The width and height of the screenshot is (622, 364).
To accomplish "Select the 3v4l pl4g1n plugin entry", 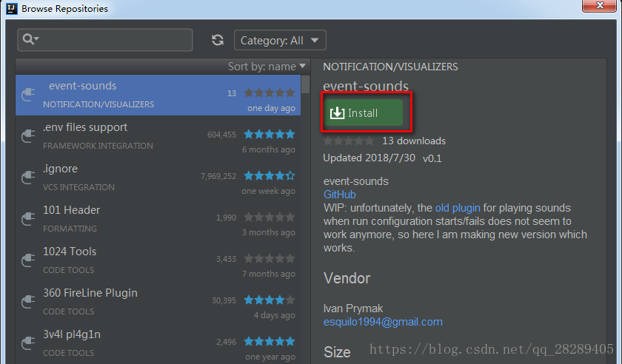I will pyautogui.click(x=158, y=343).
